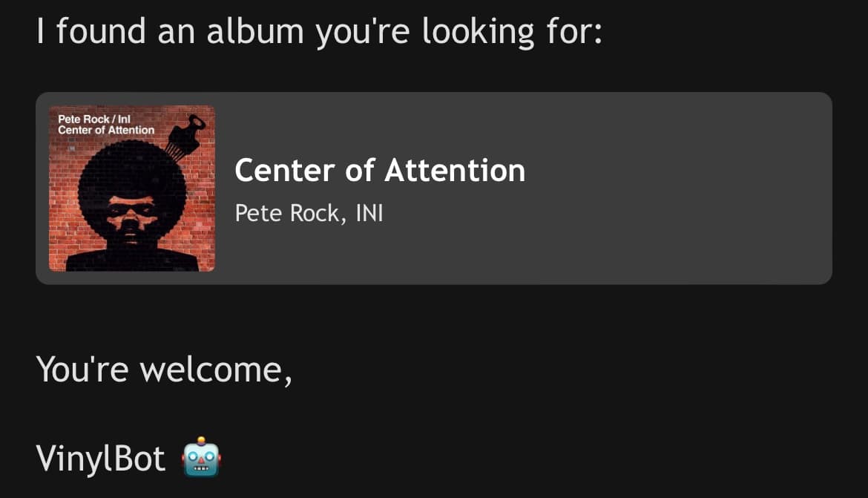Select the "Pete Rock, INI" artist line
Viewport: 868px width, 498px height.
[309, 213]
